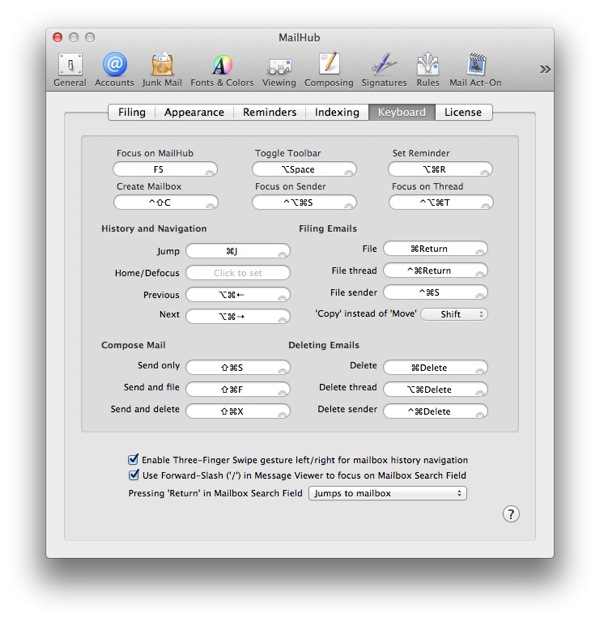Screen dimensions: 600x622
Task: Click the Focus on Sender shortcut field
Action: (x=304, y=202)
